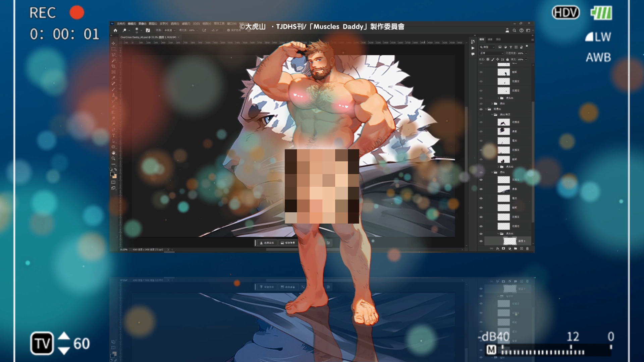Close the OverCross Daddy_AE.psd tab
Screen dimensions: 644x362
tap(178, 37)
